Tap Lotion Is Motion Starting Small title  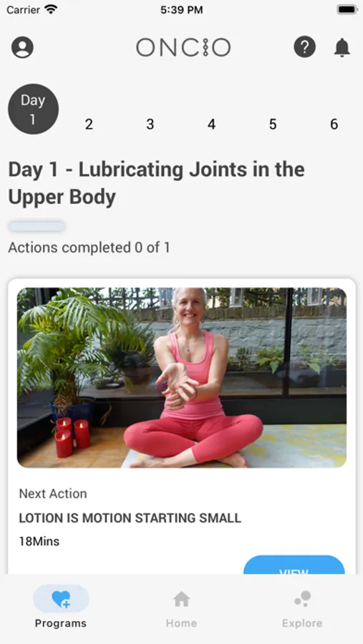pyautogui.click(x=130, y=518)
